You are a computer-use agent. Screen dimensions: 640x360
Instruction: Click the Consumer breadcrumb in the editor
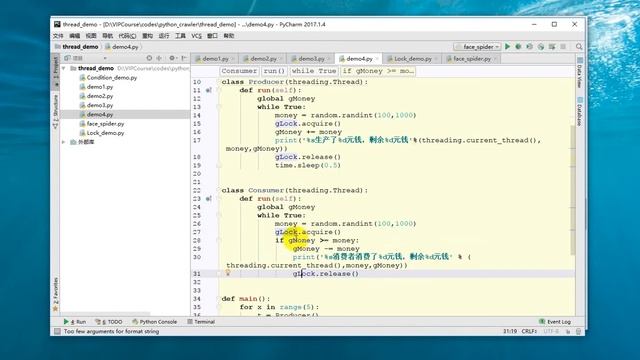[239, 71]
